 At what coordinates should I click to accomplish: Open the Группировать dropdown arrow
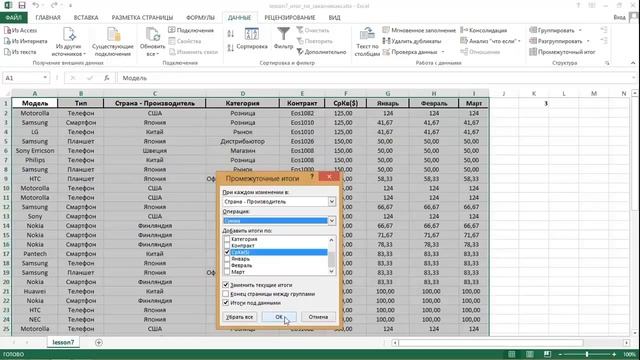coord(580,31)
